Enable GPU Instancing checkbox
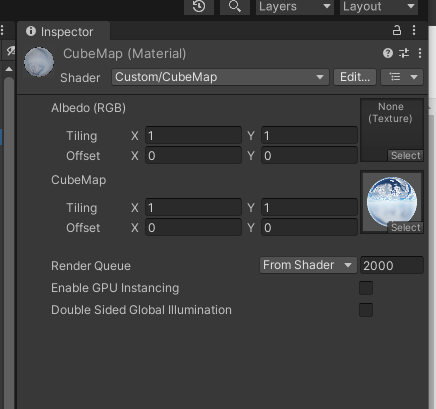The height and width of the screenshot is (409, 436). click(366, 288)
